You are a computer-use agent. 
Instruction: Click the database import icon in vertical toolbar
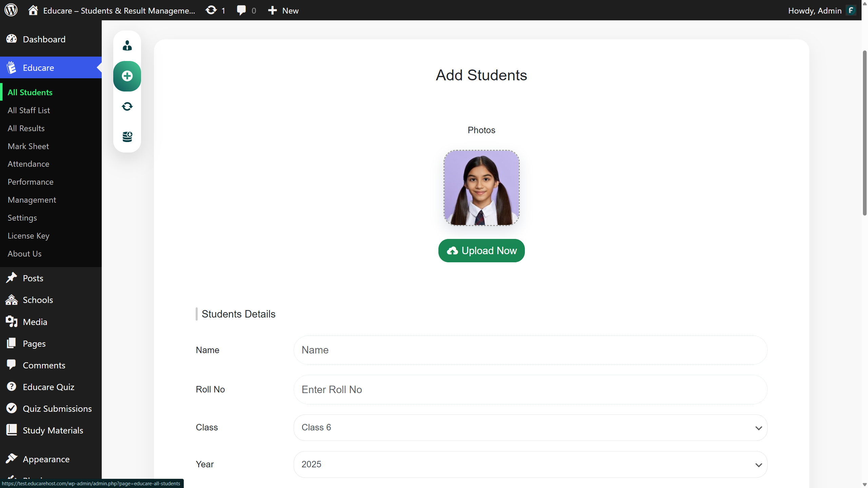127,137
